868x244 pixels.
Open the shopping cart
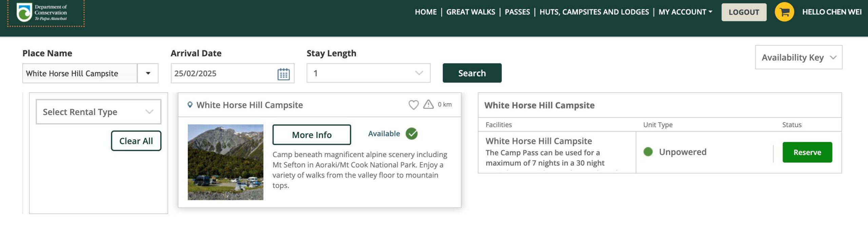pos(784,12)
